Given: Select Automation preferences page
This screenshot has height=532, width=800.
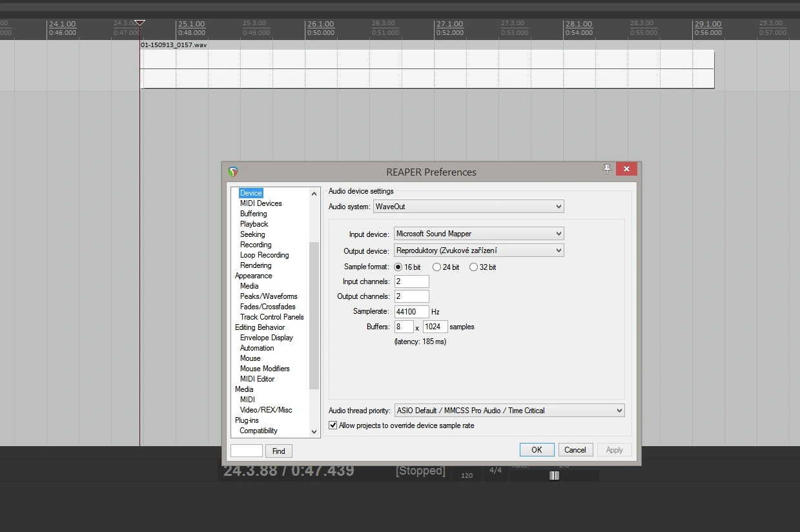Looking at the screenshot, I should 257,348.
